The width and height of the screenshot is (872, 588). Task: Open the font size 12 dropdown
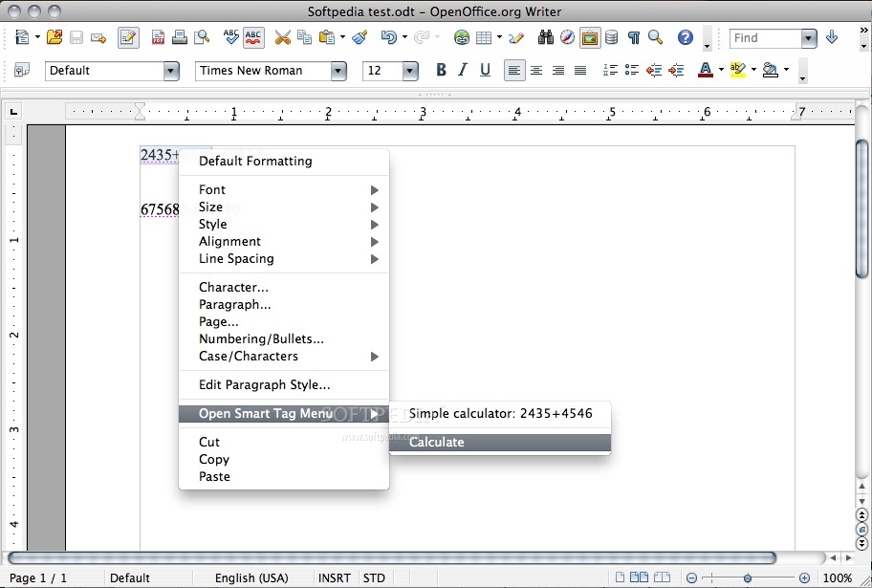click(410, 71)
